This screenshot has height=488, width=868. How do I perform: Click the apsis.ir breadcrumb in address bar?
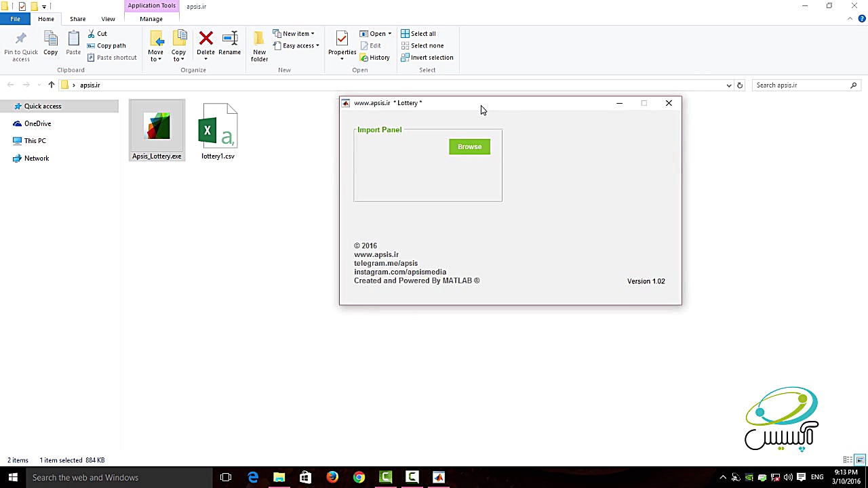point(90,85)
